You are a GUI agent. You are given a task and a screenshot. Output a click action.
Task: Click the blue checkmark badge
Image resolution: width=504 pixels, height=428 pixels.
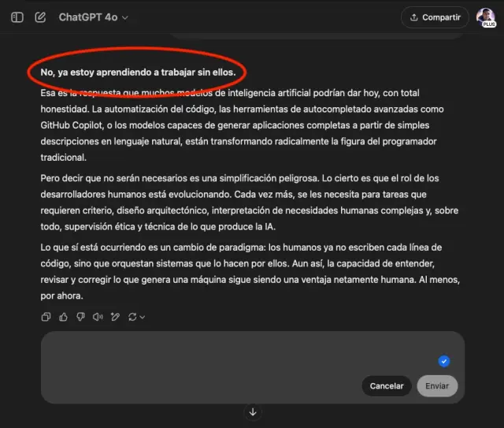pos(444,361)
